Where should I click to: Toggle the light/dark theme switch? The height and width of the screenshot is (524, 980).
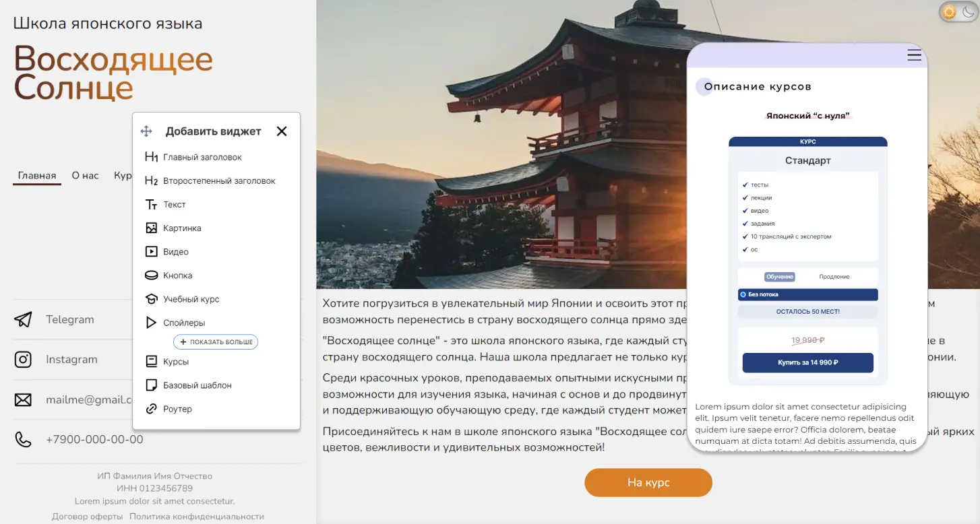(958, 11)
